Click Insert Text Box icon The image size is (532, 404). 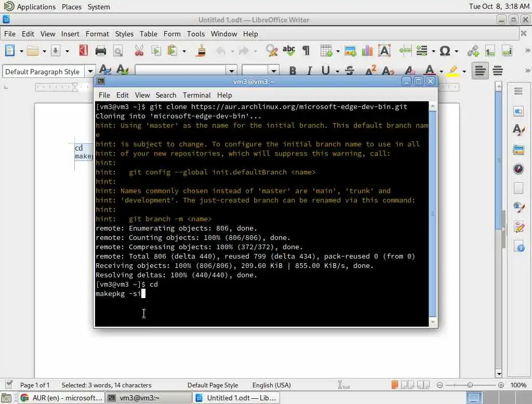384,50
